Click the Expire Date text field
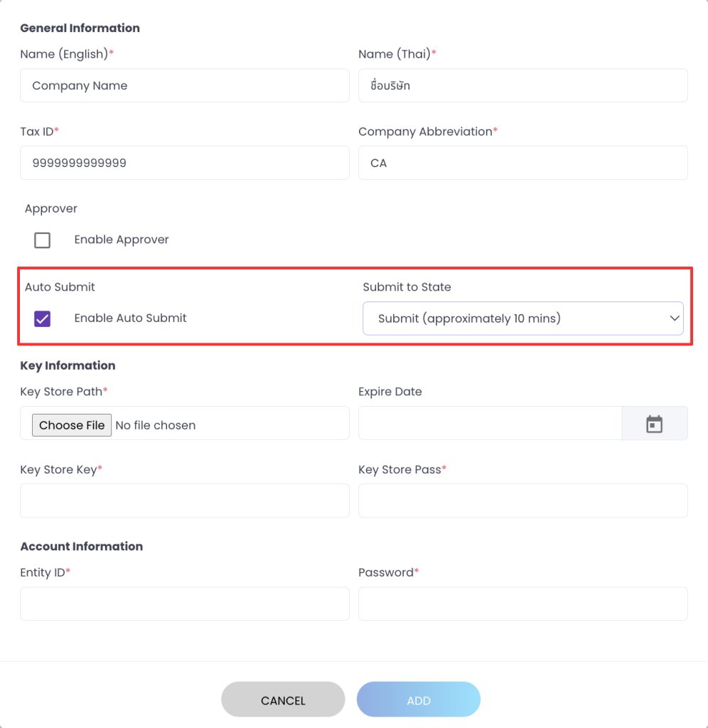Image resolution: width=708 pixels, height=728 pixels. [490, 424]
